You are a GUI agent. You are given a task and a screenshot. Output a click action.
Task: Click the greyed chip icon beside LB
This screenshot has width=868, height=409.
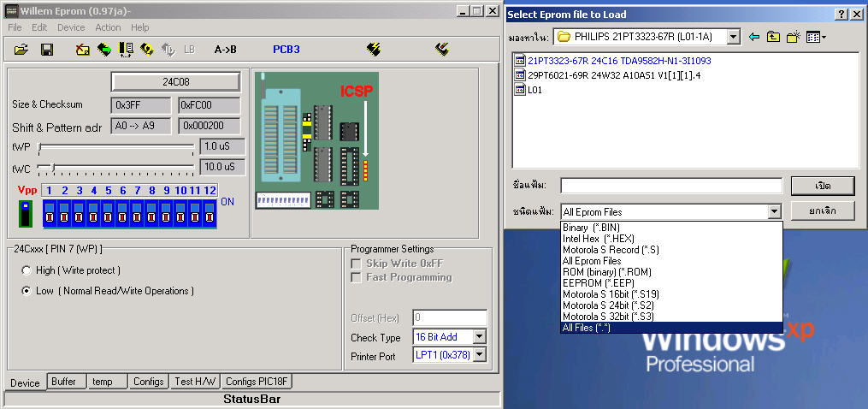(168, 50)
